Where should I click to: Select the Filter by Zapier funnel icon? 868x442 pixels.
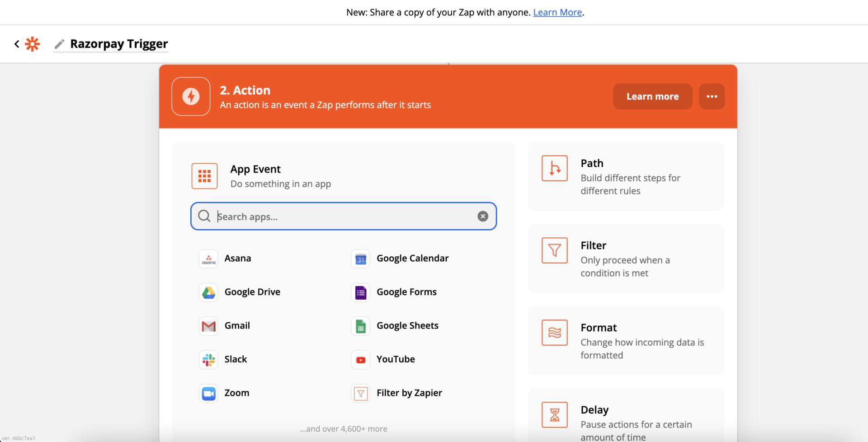[360, 393]
